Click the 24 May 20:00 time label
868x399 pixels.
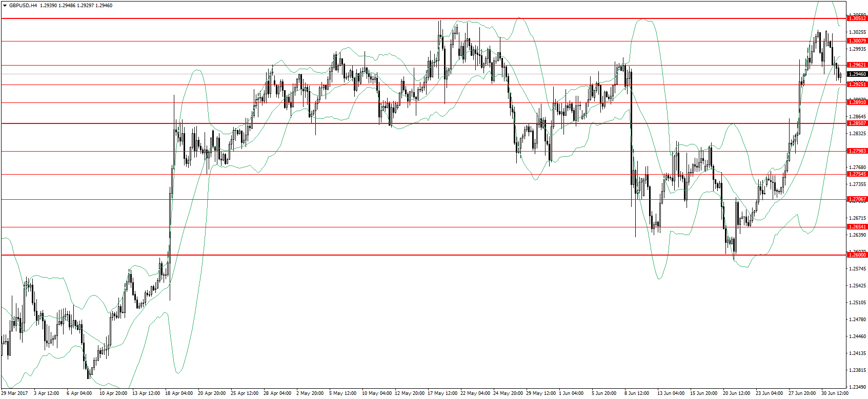point(508,394)
